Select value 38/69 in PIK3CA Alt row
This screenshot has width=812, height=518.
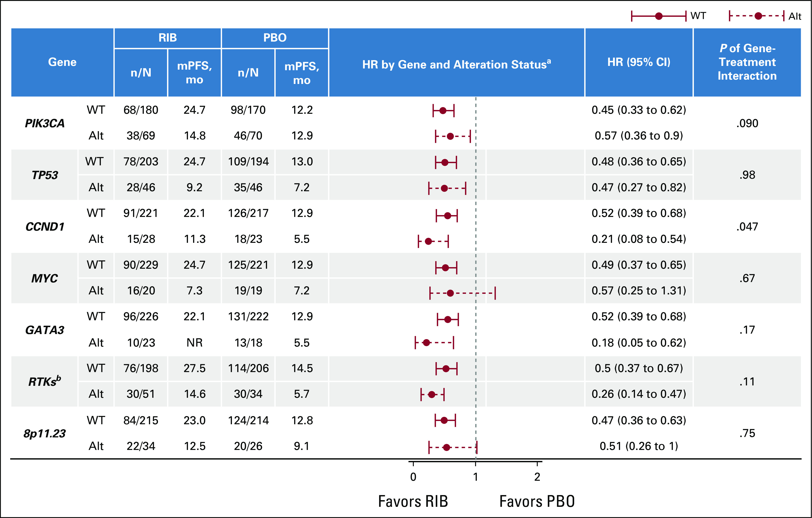[141, 136]
